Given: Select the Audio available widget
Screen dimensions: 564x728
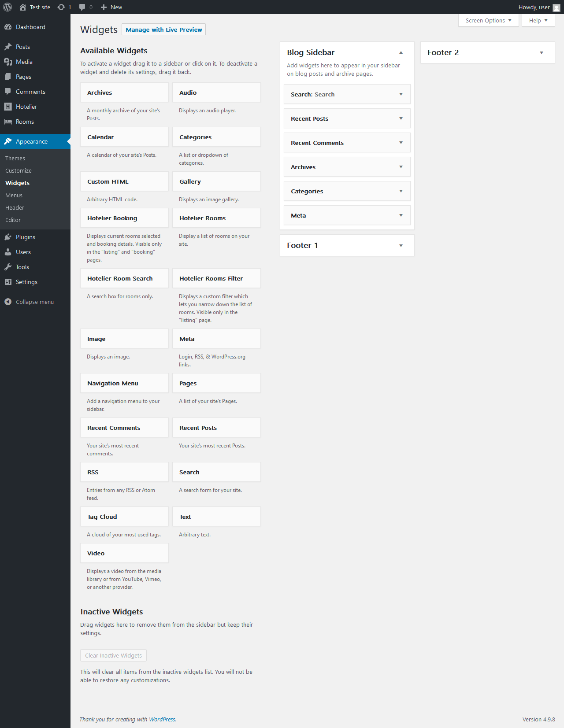Looking at the screenshot, I should pyautogui.click(x=216, y=92).
